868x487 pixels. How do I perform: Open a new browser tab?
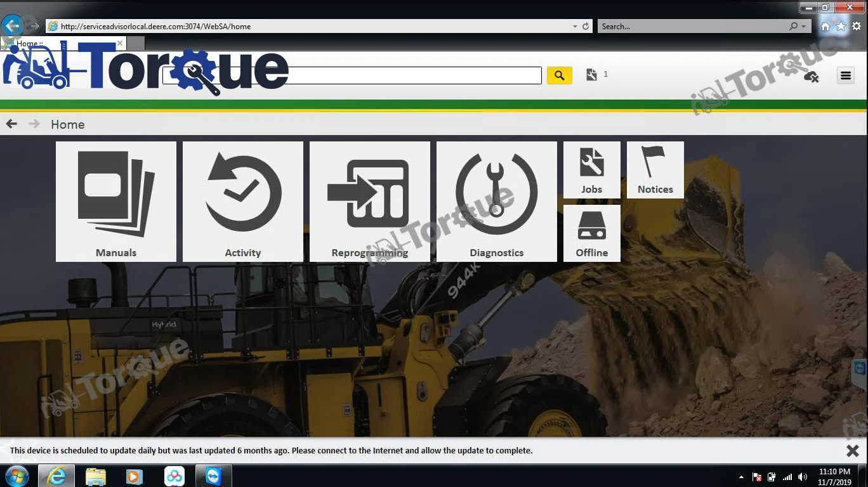pos(136,43)
